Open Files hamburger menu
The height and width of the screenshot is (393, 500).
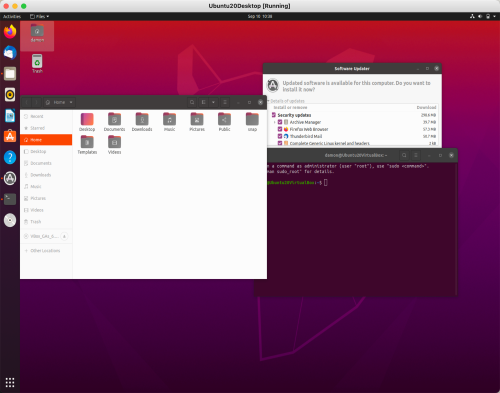click(x=225, y=102)
